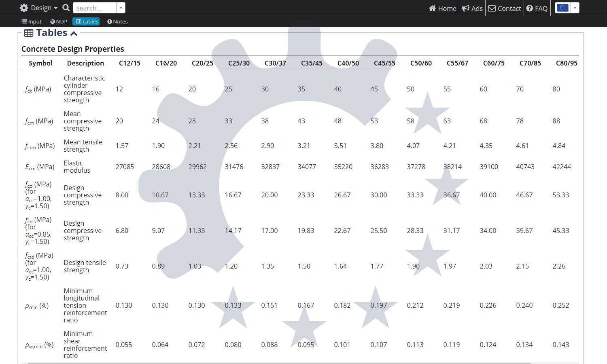The image size is (607, 364).
Task: Switch to the Input tab
Action: (x=32, y=21)
